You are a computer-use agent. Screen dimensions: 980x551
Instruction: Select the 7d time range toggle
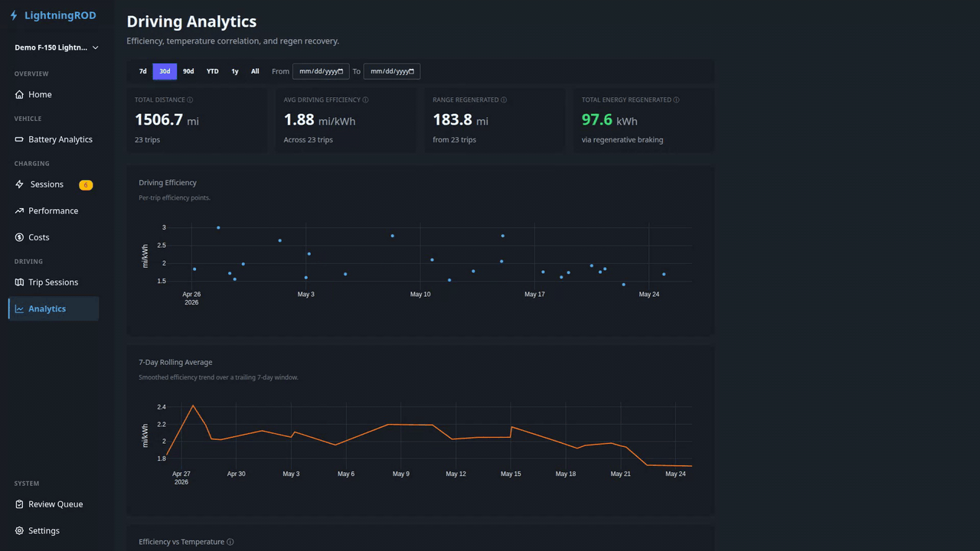click(142, 71)
